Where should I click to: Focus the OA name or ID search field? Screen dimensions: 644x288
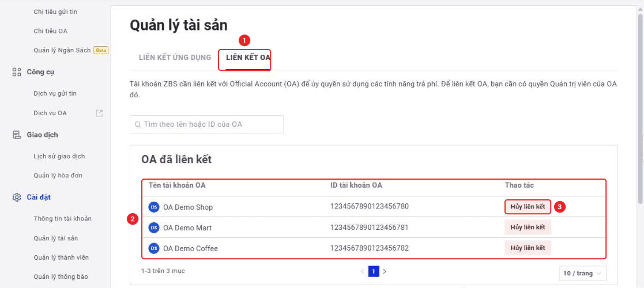tap(206, 124)
